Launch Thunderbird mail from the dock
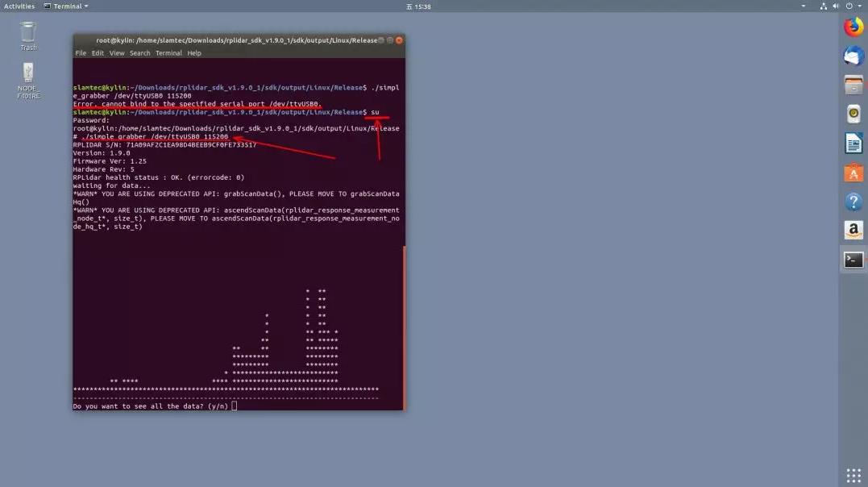 853,56
